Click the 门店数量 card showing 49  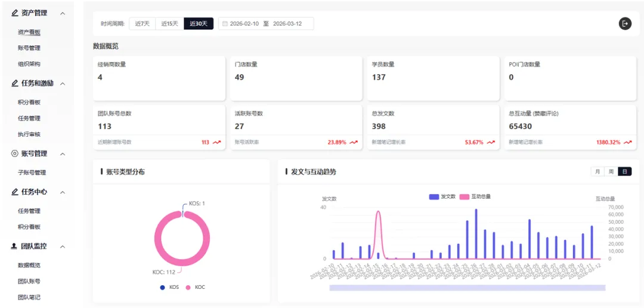pos(296,78)
